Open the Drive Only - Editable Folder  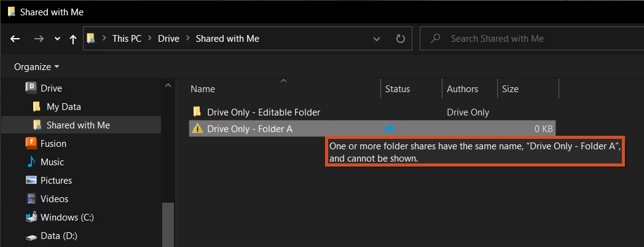[x=263, y=112]
